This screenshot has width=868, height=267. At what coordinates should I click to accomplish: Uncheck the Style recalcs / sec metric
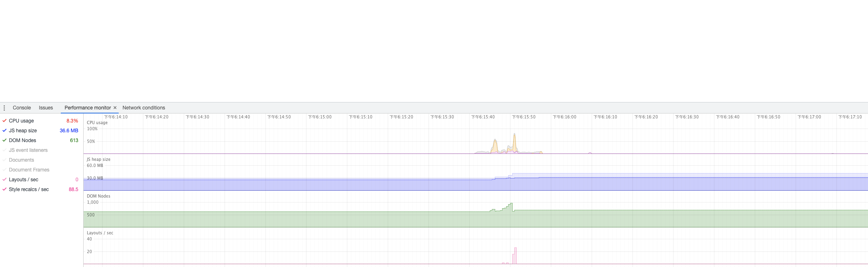point(4,189)
